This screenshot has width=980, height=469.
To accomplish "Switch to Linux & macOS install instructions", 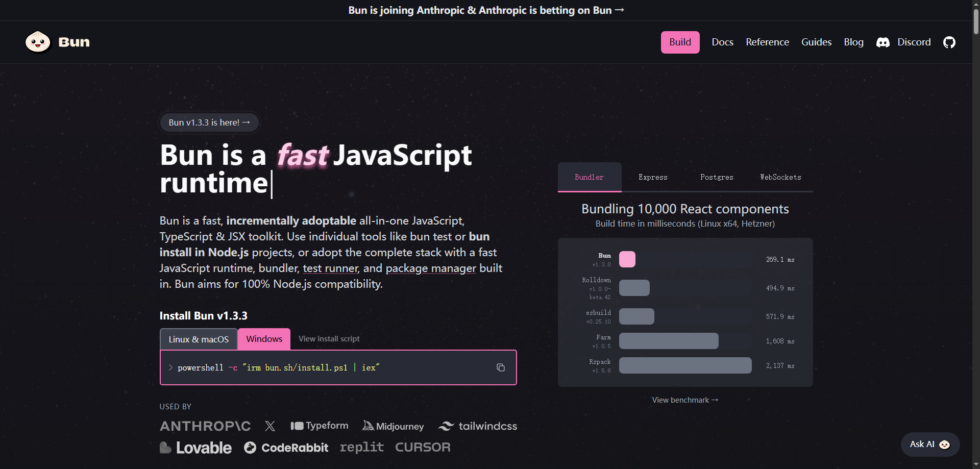I will coord(198,338).
